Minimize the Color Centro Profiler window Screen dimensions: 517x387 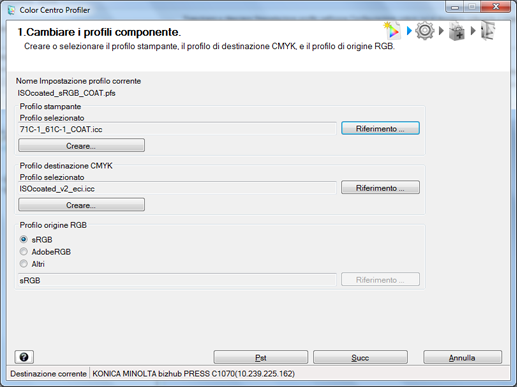tap(455, 7)
